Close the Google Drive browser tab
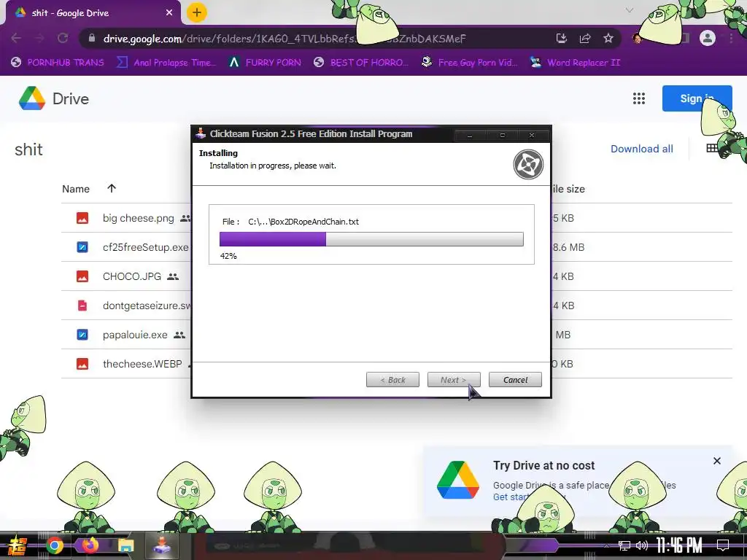 click(x=169, y=13)
